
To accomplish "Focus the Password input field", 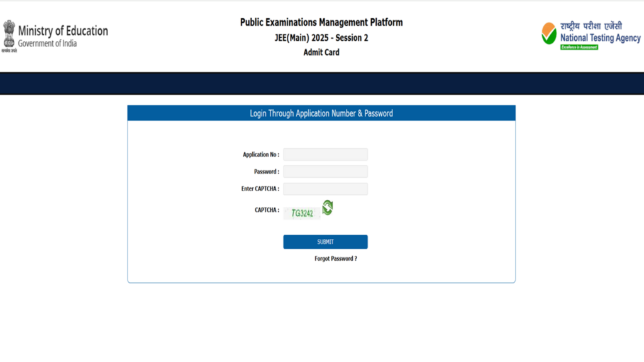I will tap(325, 172).
